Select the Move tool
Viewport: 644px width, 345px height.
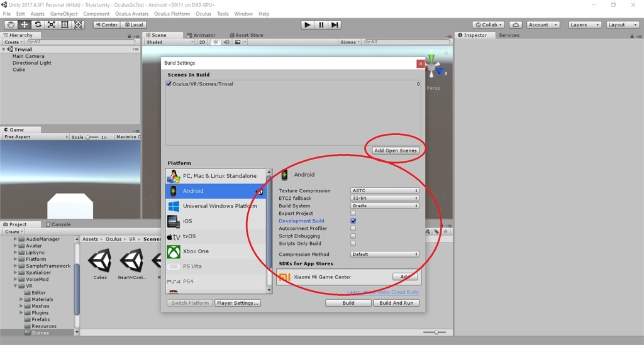[25, 25]
